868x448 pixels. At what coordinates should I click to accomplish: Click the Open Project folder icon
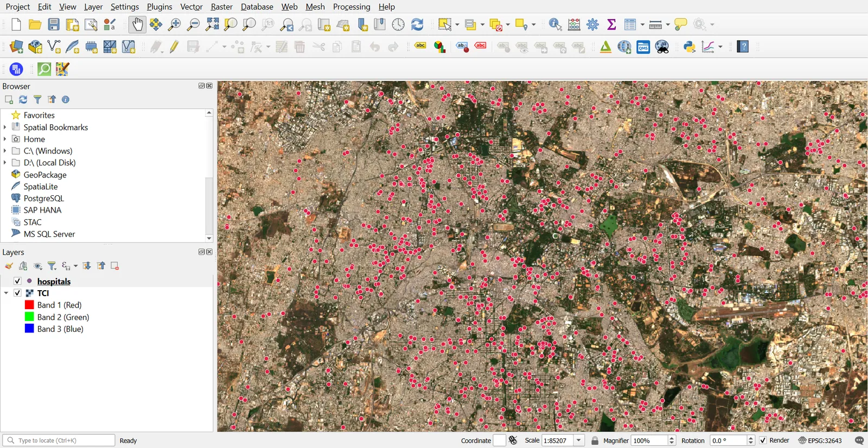pos(35,24)
